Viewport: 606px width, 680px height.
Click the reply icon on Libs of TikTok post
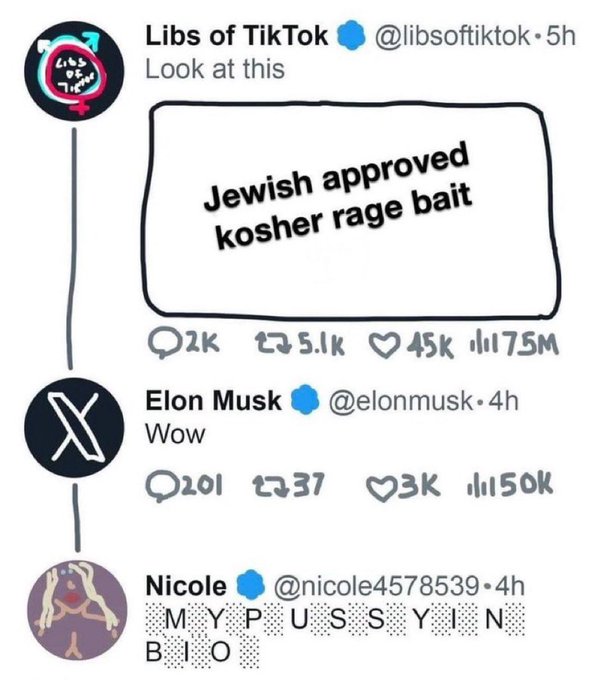tap(162, 347)
